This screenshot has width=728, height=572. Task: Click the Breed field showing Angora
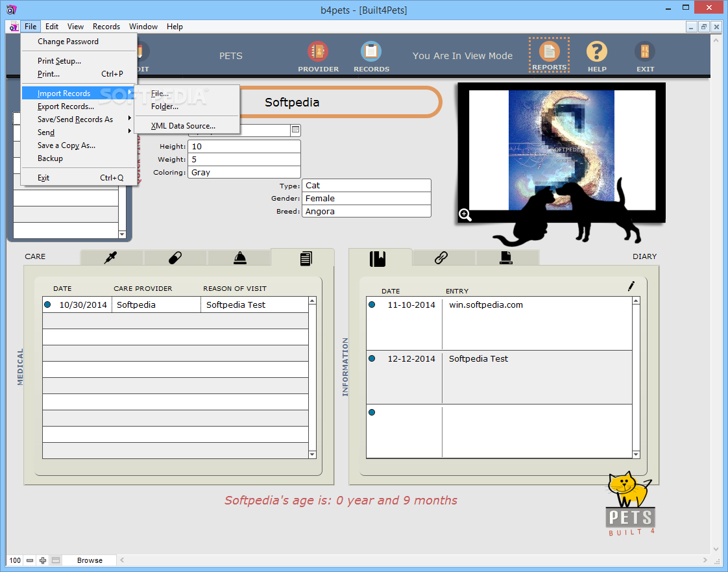[367, 212]
